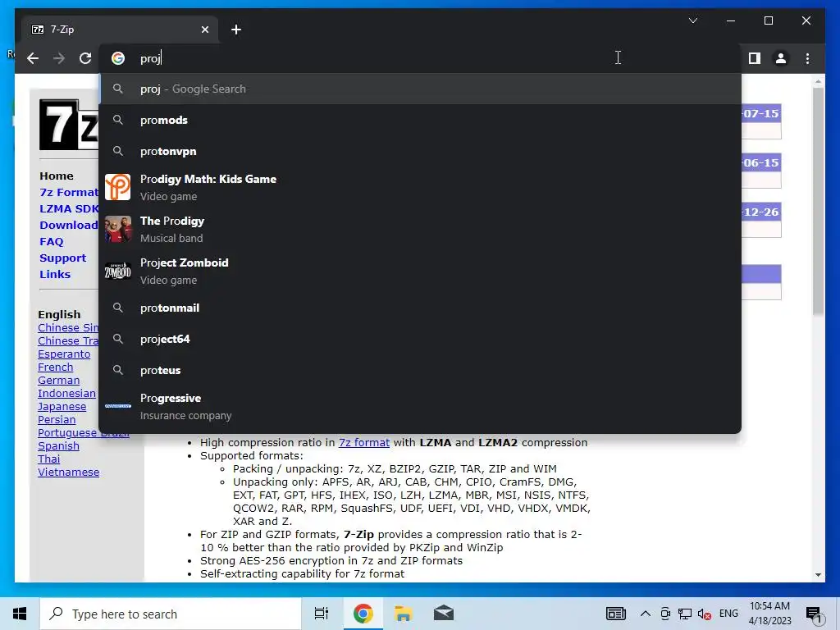This screenshot has width=840, height=630.
Task: Open File Explorer from taskbar
Action: (403, 614)
